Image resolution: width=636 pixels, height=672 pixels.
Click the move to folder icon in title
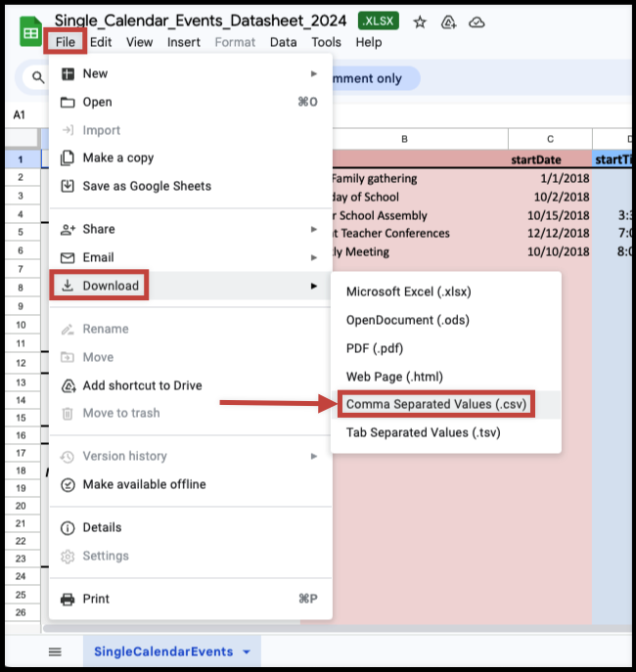point(449,21)
